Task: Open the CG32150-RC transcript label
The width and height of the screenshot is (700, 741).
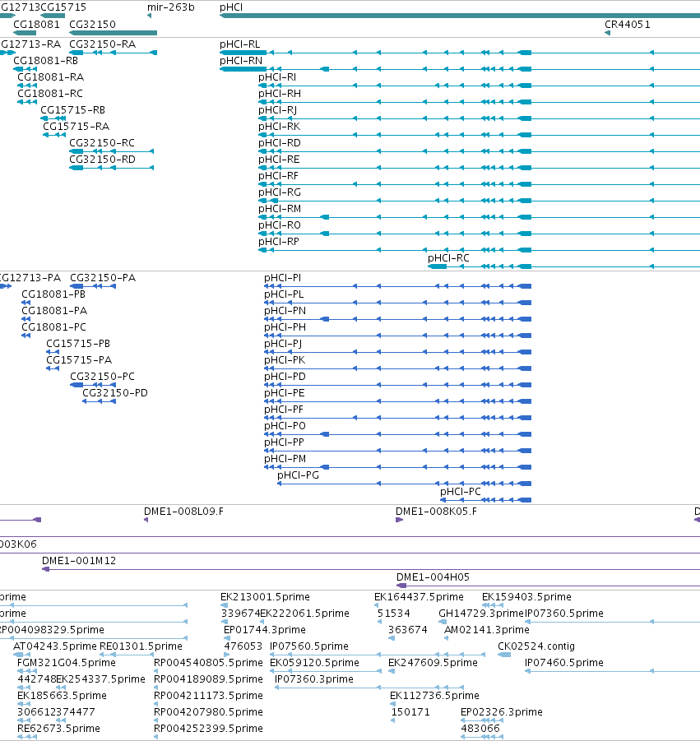Action: point(102,143)
